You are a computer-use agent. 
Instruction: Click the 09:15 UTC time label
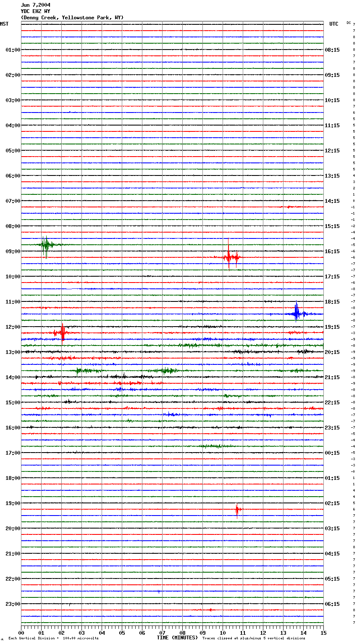[332, 75]
